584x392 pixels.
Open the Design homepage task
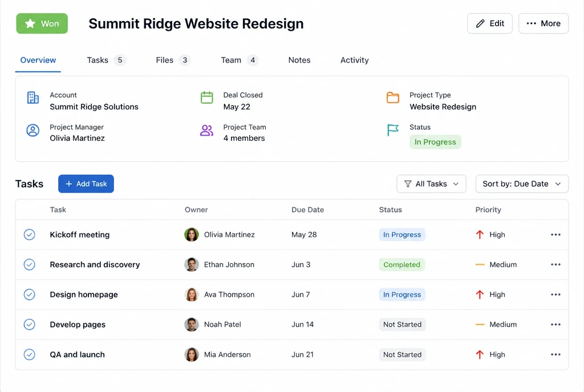[84, 295]
